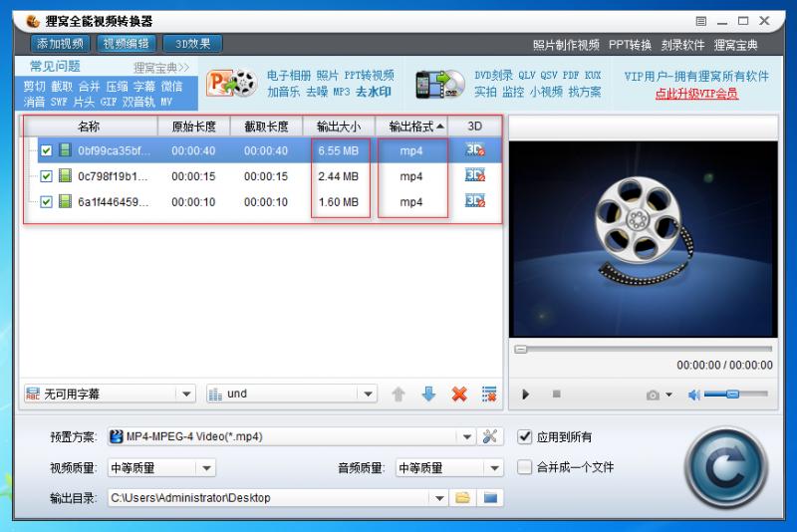Screen dimensions: 797x532
Task: Open the 3D效果 tab
Action: (x=192, y=44)
